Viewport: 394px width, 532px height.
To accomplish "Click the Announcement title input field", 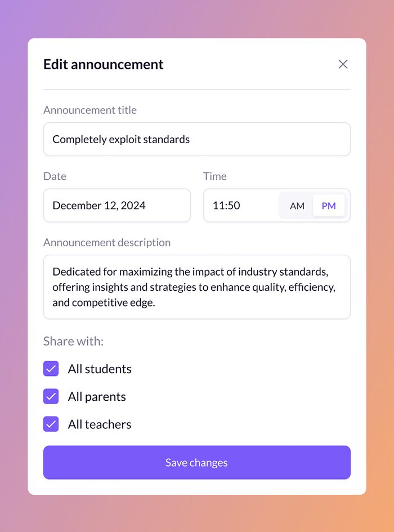I will [196, 139].
